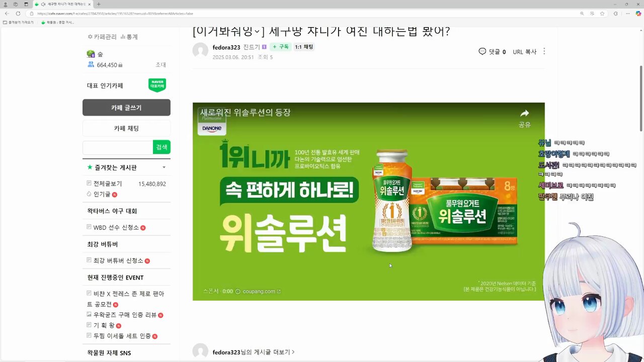Click 현재 진행중인 EVENT header
This screenshot has width=644, height=362.
[x=115, y=278]
